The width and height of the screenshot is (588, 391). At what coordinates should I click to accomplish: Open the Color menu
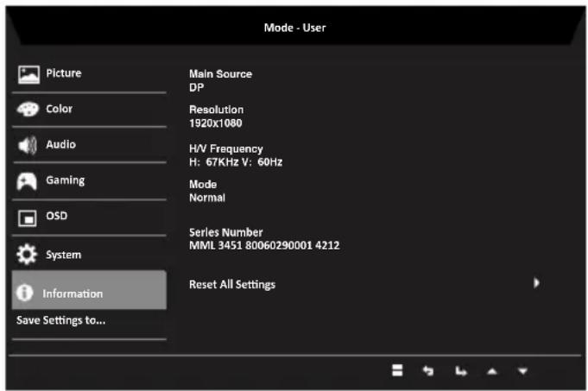click(89, 110)
